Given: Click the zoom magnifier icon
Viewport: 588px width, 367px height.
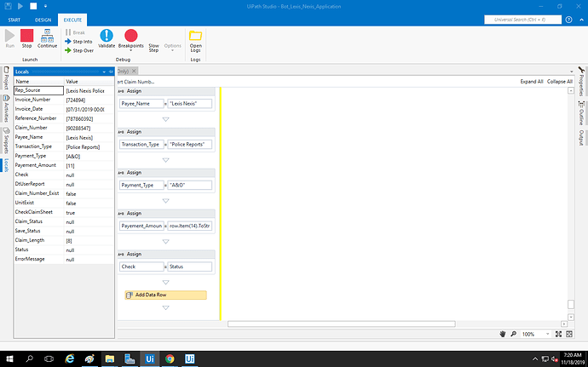Looking at the screenshot, I should point(513,334).
